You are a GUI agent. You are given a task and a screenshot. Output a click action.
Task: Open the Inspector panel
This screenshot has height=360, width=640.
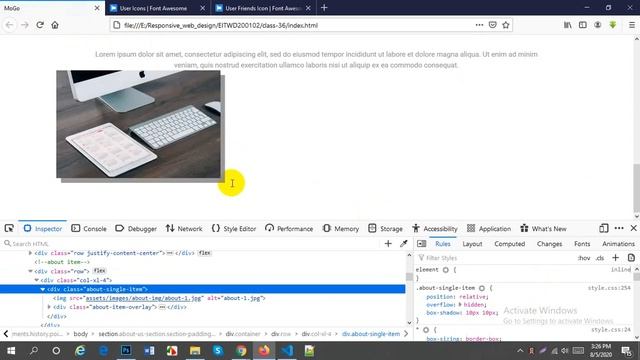coord(42,229)
